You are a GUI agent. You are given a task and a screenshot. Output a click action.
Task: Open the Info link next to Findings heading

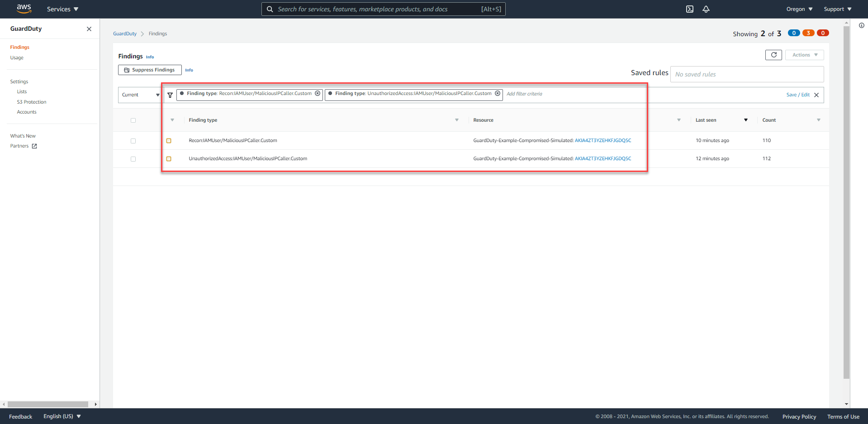(150, 57)
